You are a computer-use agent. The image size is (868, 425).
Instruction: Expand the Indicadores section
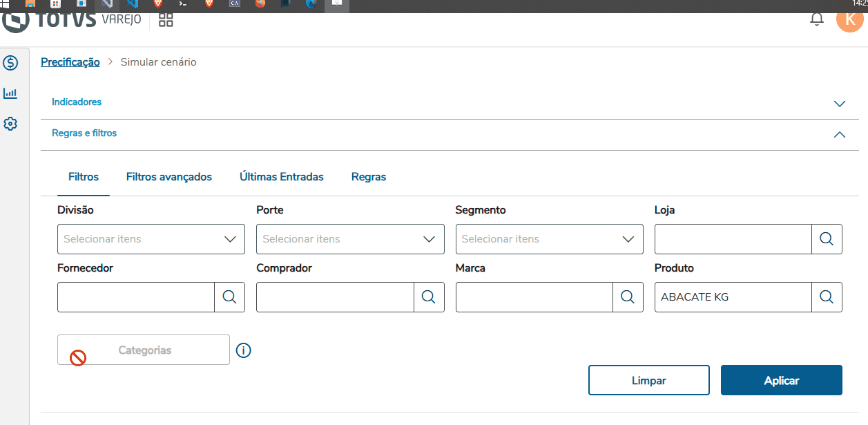[x=839, y=104]
